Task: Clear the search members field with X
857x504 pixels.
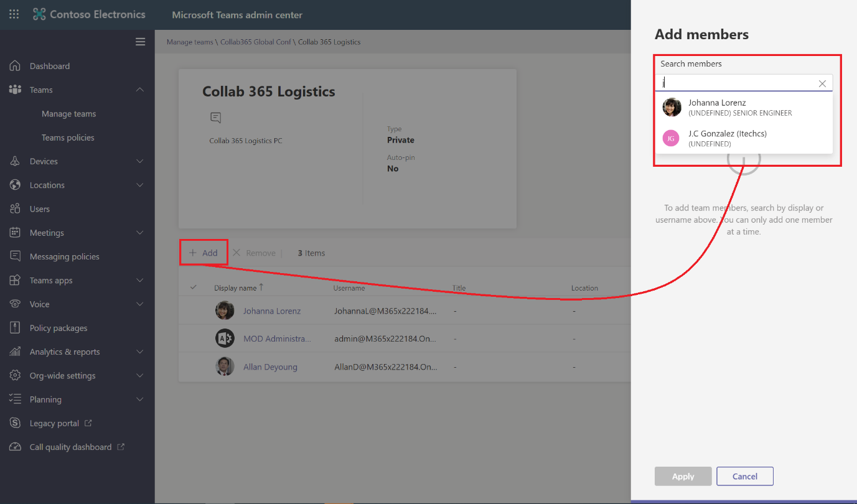Action: pos(822,83)
